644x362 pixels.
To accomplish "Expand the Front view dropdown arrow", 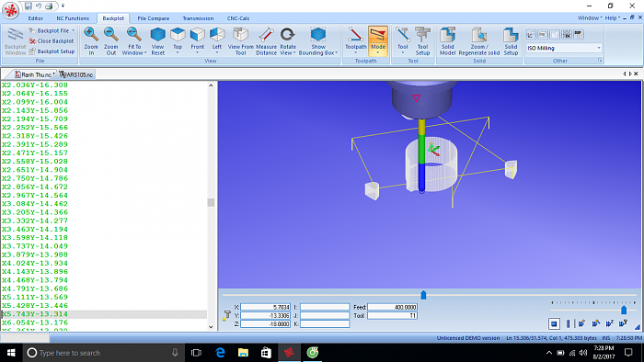I will [197, 53].
